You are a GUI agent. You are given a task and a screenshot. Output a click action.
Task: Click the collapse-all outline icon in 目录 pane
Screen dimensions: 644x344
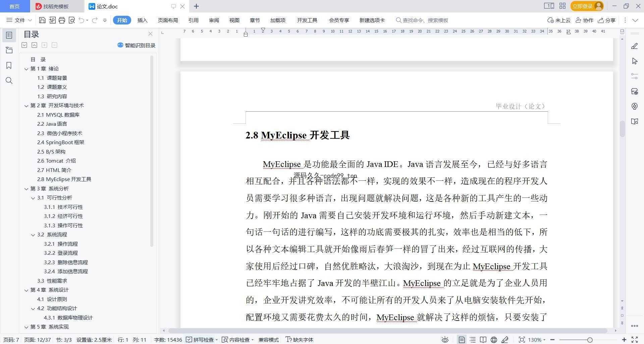34,45
